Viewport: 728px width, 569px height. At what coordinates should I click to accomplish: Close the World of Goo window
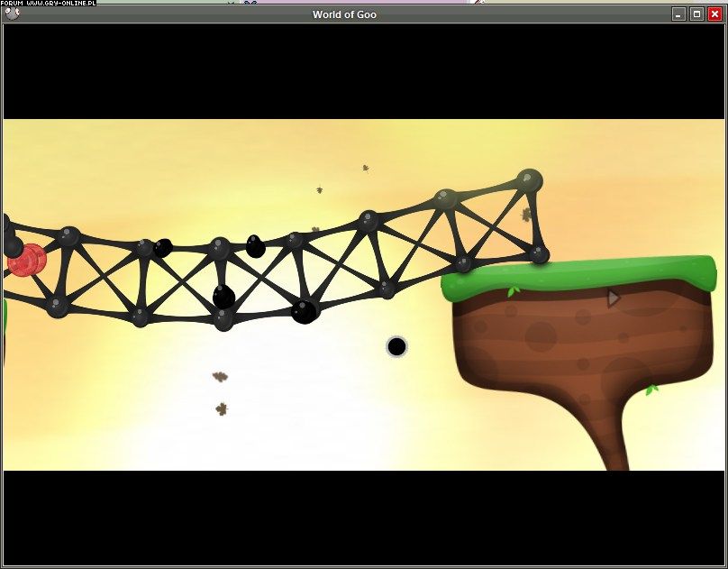(714, 14)
